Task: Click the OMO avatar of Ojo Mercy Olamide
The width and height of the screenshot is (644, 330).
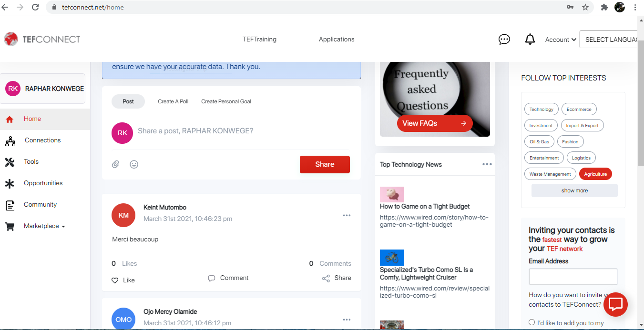Action: pos(123,319)
